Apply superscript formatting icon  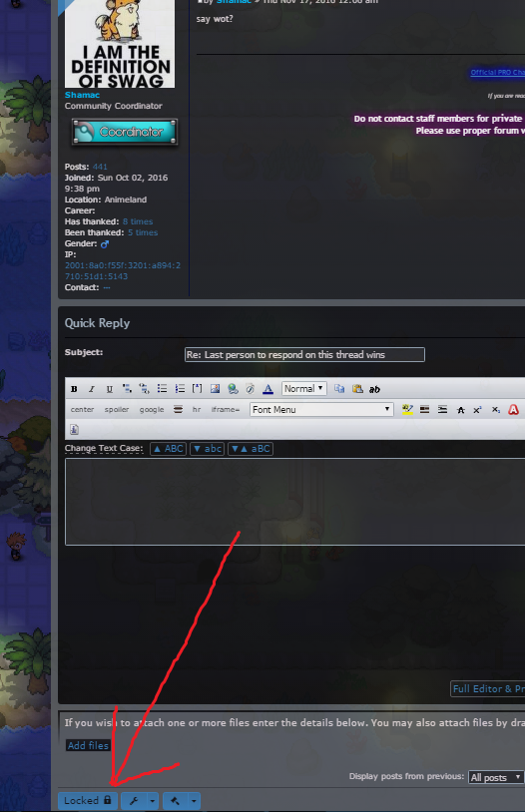click(x=477, y=410)
